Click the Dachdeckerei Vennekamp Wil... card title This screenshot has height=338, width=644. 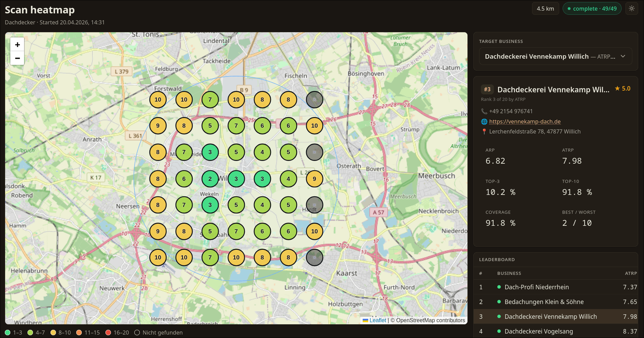[x=553, y=90]
